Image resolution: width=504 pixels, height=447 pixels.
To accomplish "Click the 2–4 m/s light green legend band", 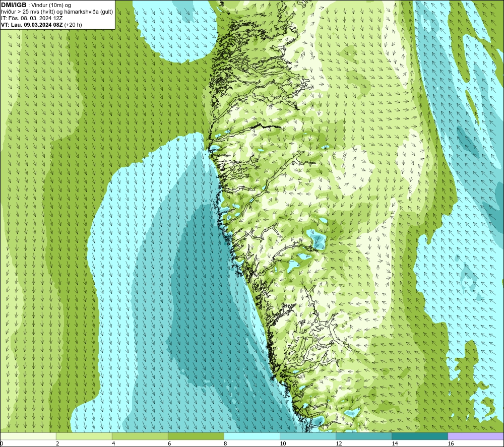I will pos(84,436).
